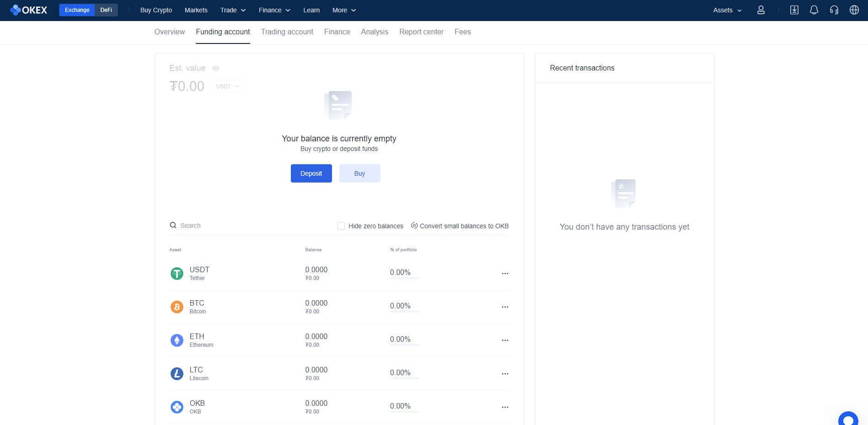This screenshot has height=425, width=868.
Task: Switch to the Trading account tab
Action: coord(287,32)
